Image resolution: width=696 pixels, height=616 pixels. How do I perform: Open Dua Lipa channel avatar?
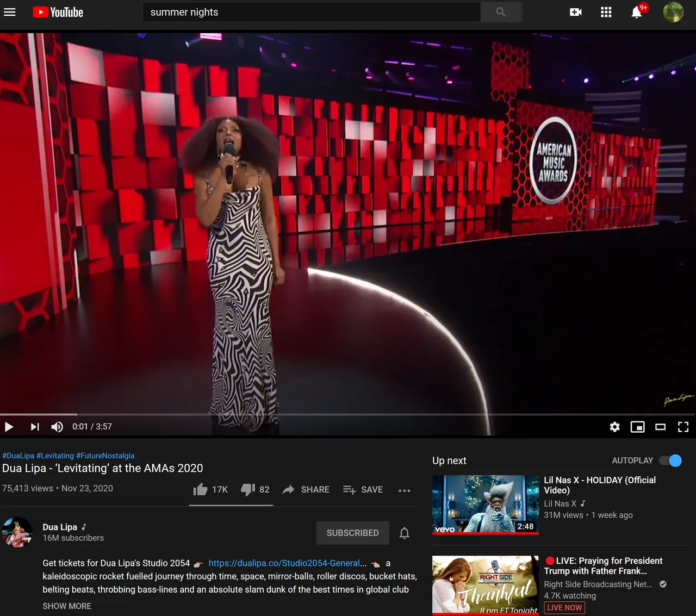point(17,532)
